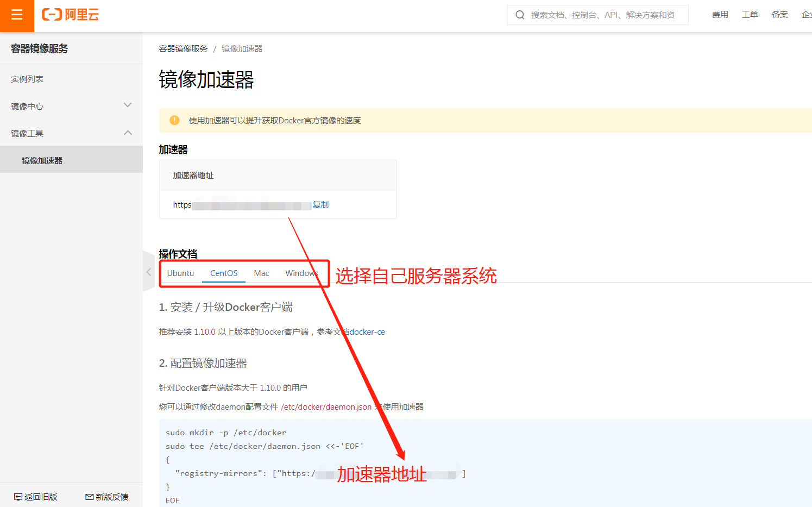Open the 备案 menu
Viewport: 812px width, 507px height.
pyautogui.click(x=780, y=15)
